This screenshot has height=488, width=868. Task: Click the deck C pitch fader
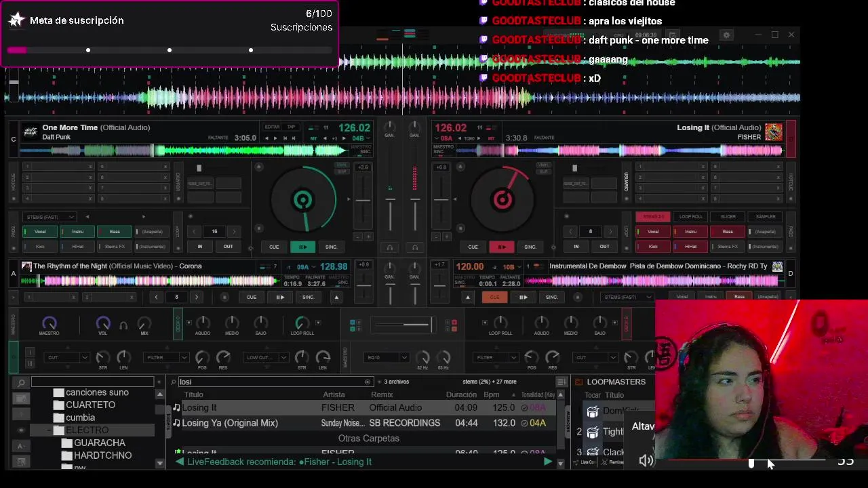click(363, 199)
